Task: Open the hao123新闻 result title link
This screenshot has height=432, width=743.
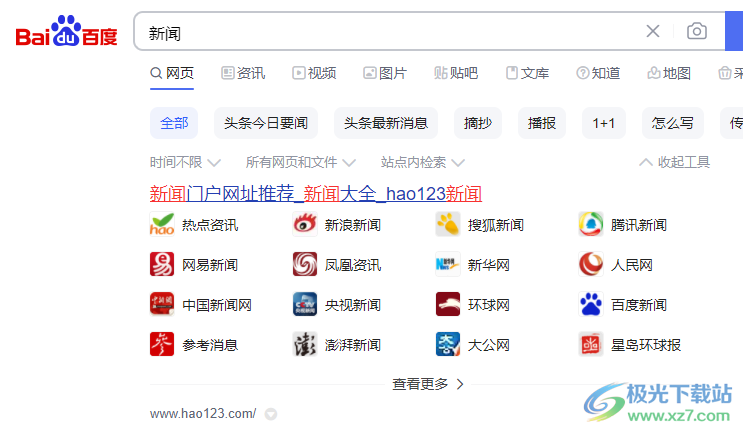Action: coord(316,194)
